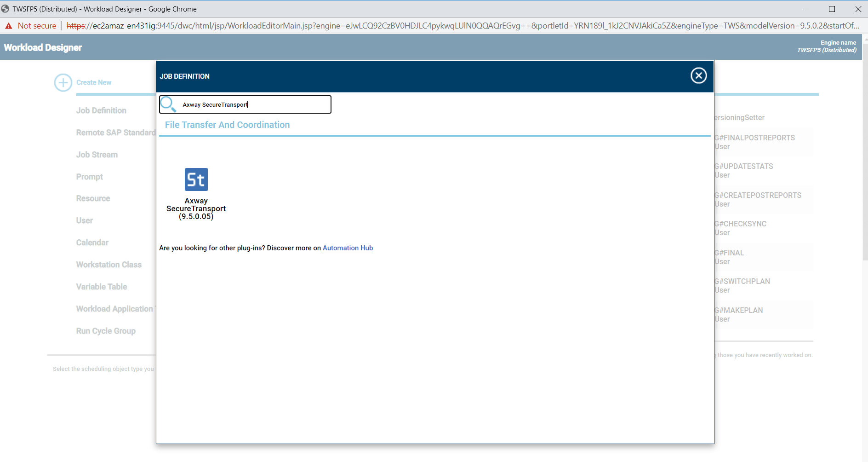
Task: Click the search magnifier icon
Action: [x=168, y=104]
